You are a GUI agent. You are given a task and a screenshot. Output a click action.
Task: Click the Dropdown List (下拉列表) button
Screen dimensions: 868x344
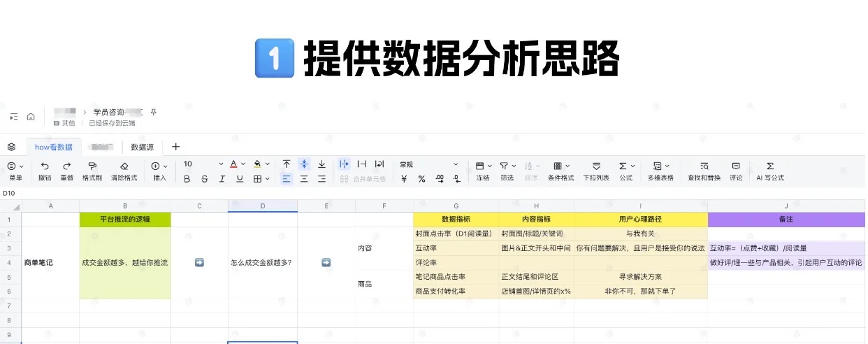596,171
